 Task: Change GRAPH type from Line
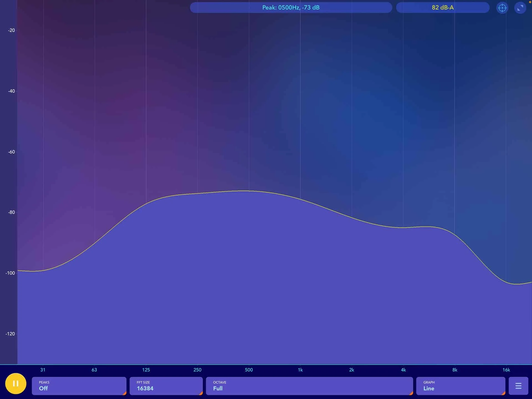coord(461,386)
